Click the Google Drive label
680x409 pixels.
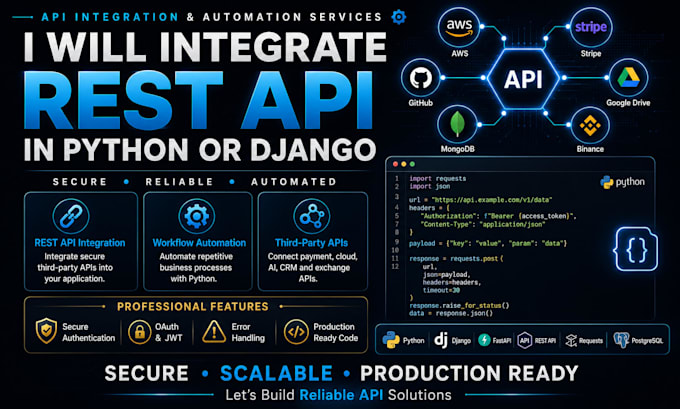628,103
